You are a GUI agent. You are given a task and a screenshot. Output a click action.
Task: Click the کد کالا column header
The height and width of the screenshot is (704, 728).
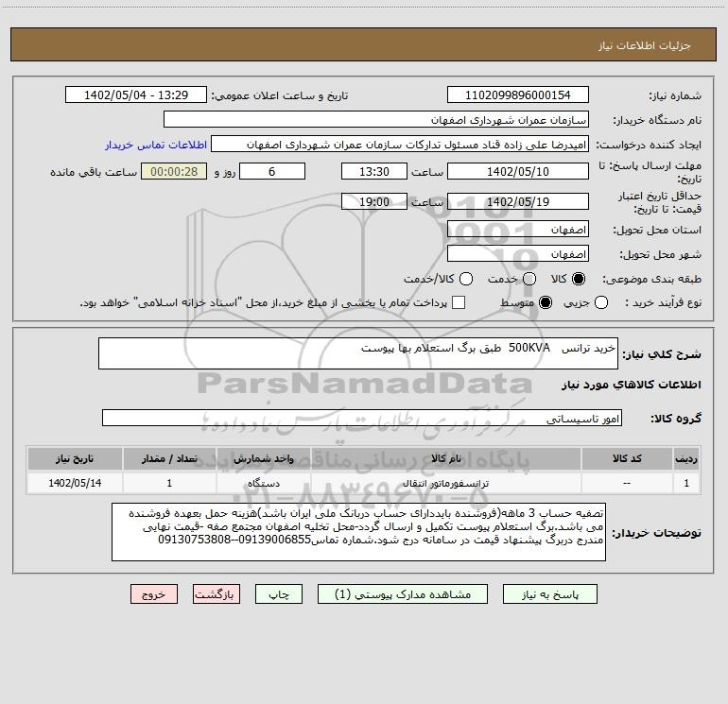coord(627,458)
